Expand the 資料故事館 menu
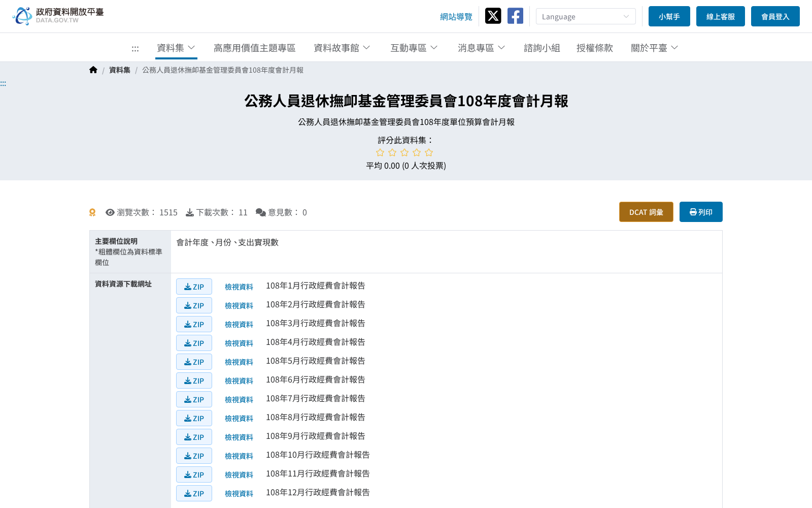The image size is (812, 508). coord(342,48)
